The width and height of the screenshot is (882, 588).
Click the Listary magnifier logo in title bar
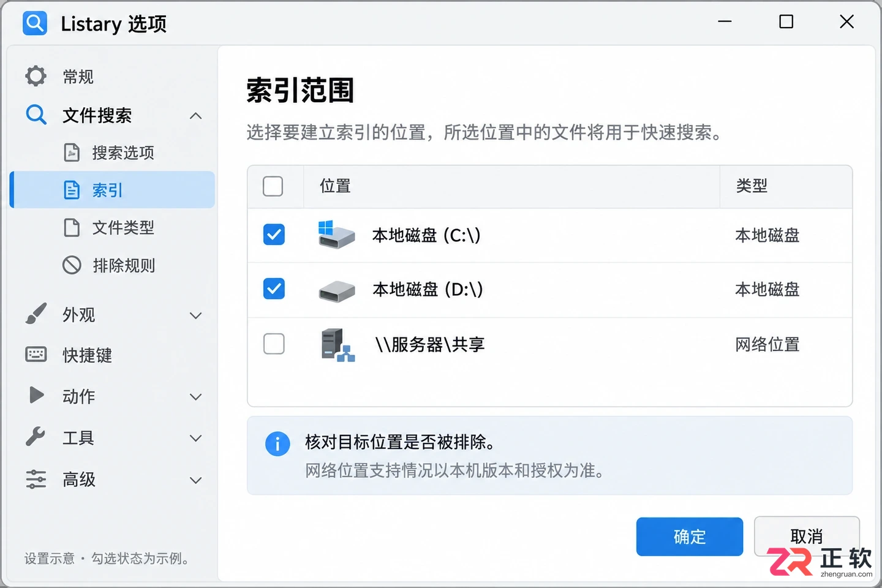click(35, 23)
